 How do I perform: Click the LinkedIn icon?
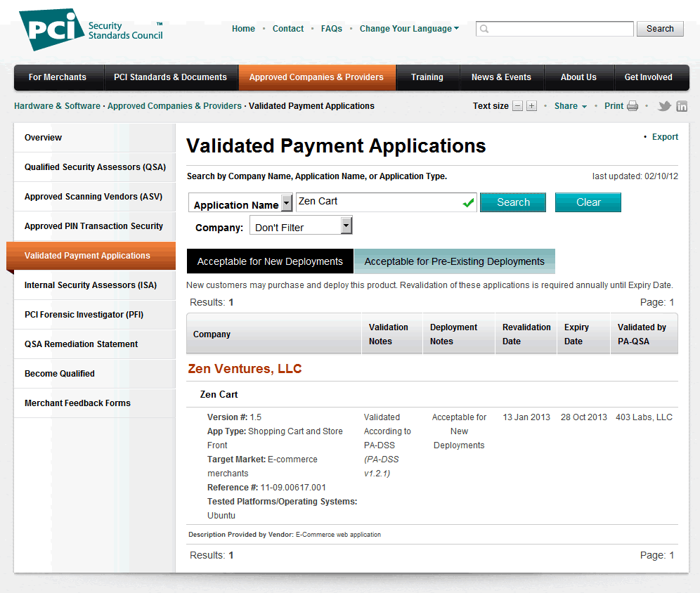point(682,106)
